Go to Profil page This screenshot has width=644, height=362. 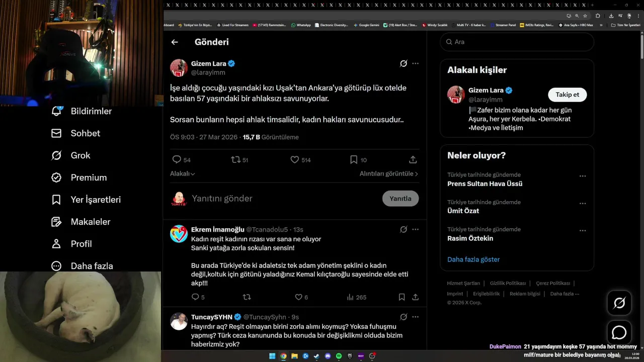[71, 244]
